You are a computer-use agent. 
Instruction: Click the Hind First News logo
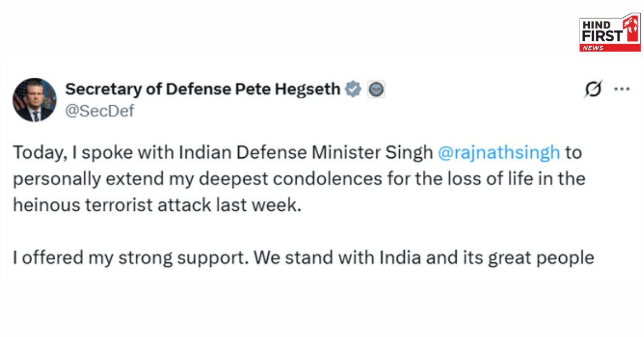pyautogui.click(x=610, y=34)
